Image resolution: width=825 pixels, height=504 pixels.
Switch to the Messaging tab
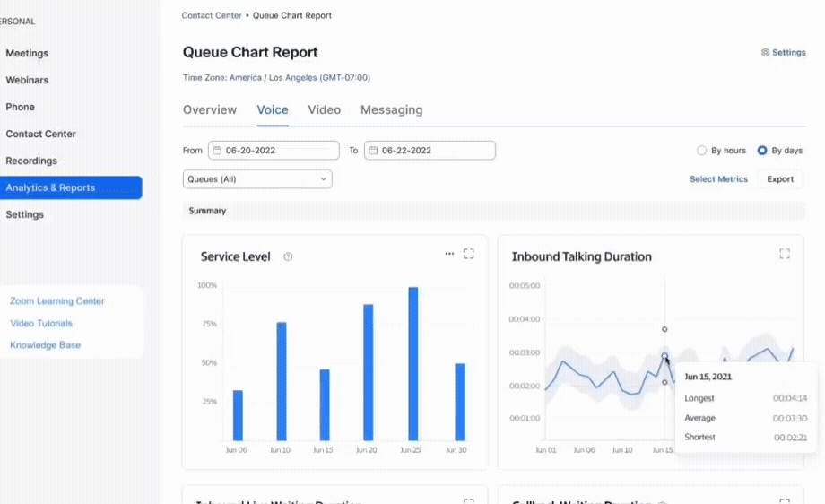tap(392, 110)
